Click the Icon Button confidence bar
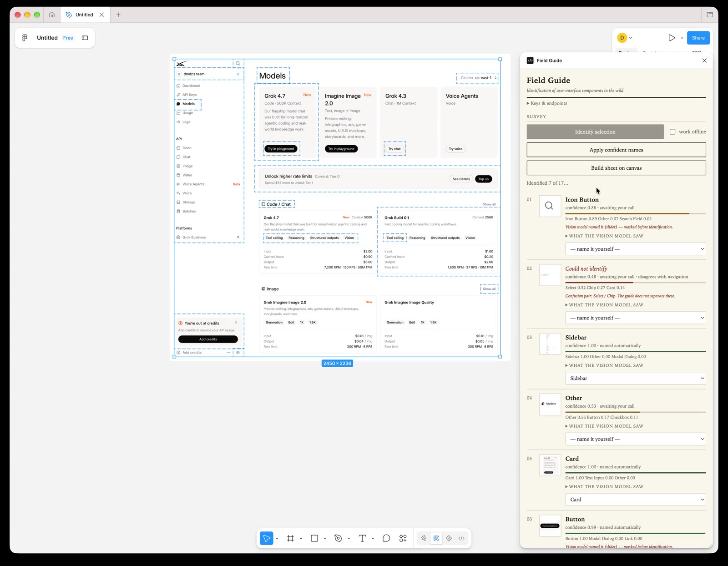This screenshot has width=728, height=566. pos(636,213)
